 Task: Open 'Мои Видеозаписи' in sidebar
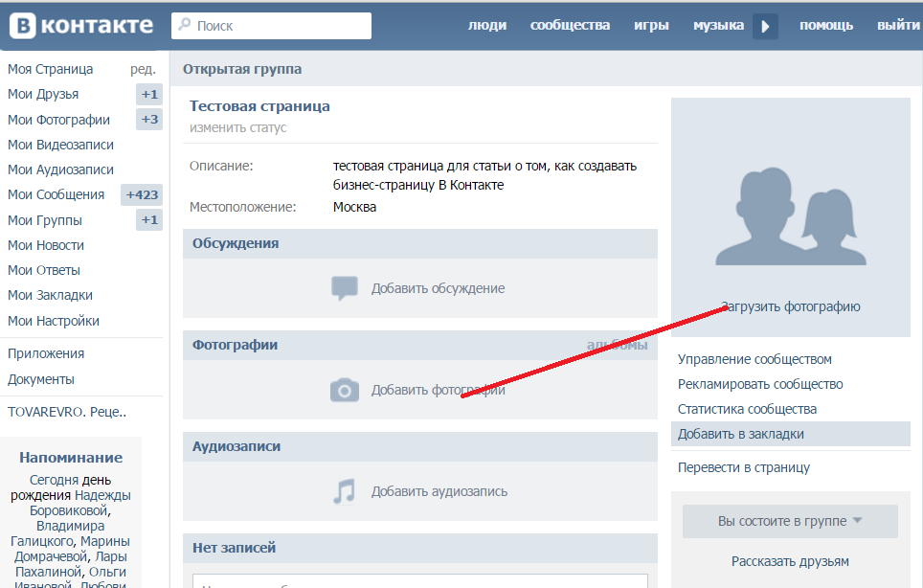click(x=60, y=145)
